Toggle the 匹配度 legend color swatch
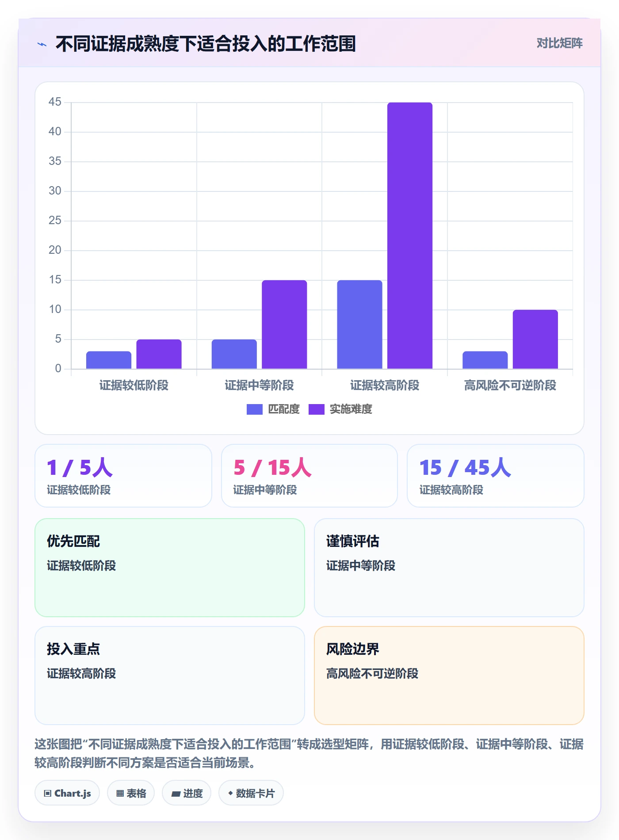 [x=254, y=409]
